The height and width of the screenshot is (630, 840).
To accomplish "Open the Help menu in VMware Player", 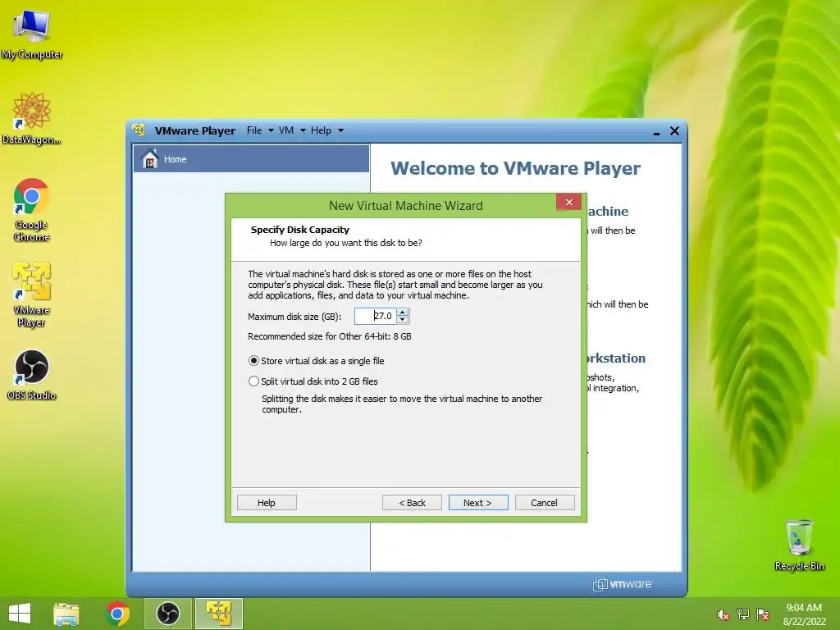I will click(321, 130).
